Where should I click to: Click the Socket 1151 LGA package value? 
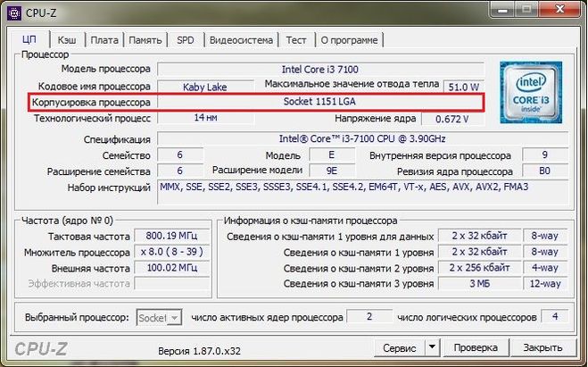(320, 102)
